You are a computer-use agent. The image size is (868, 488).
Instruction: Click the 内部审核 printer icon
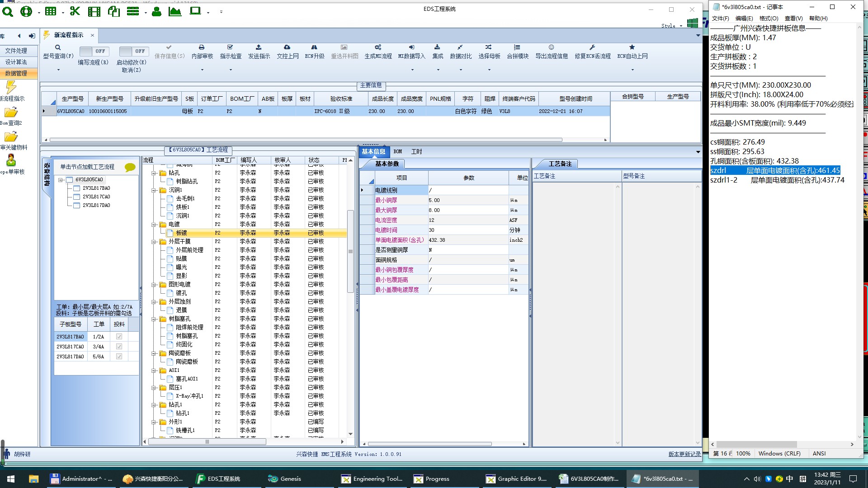(x=202, y=47)
